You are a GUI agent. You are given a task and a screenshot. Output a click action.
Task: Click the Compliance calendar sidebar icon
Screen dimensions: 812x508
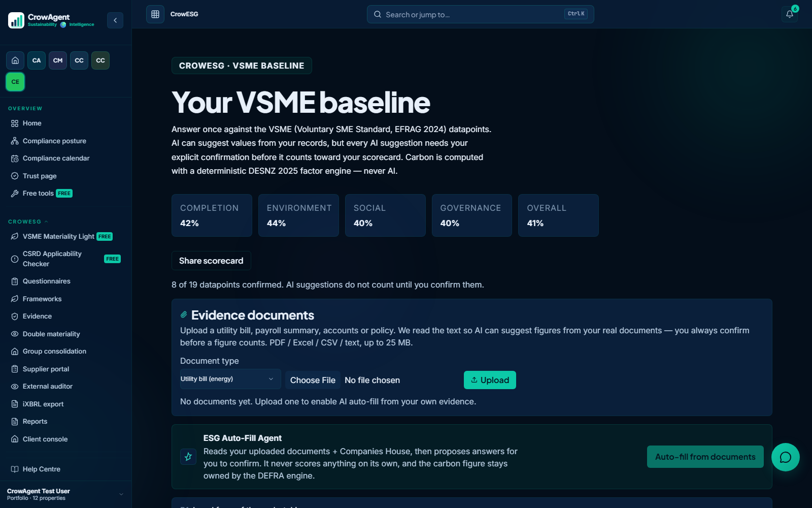[x=15, y=158]
